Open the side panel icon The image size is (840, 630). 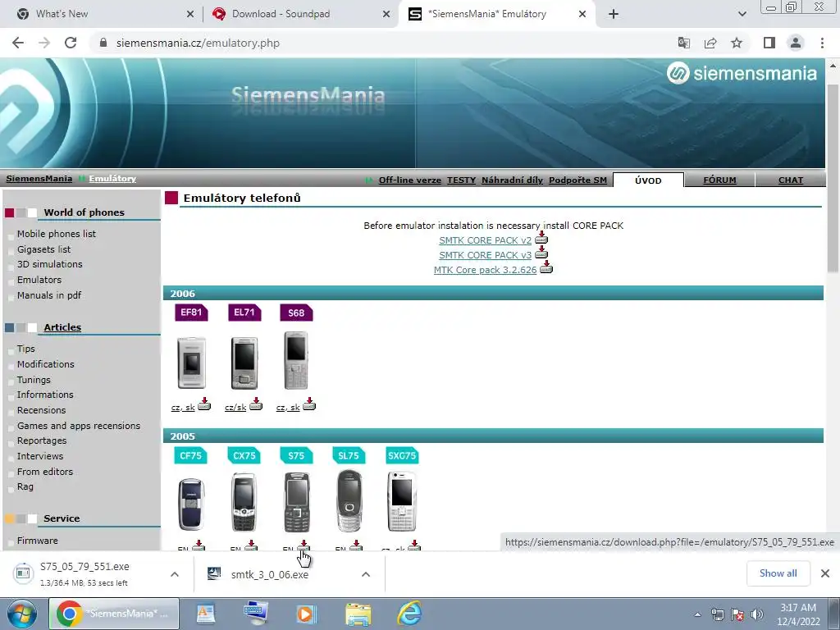[769, 43]
